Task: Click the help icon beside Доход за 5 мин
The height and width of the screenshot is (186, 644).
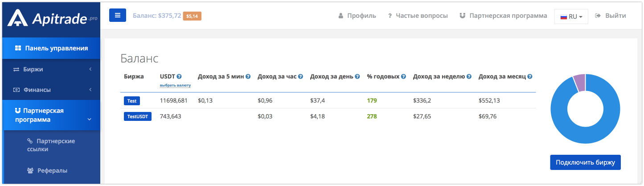Action: click(248, 76)
